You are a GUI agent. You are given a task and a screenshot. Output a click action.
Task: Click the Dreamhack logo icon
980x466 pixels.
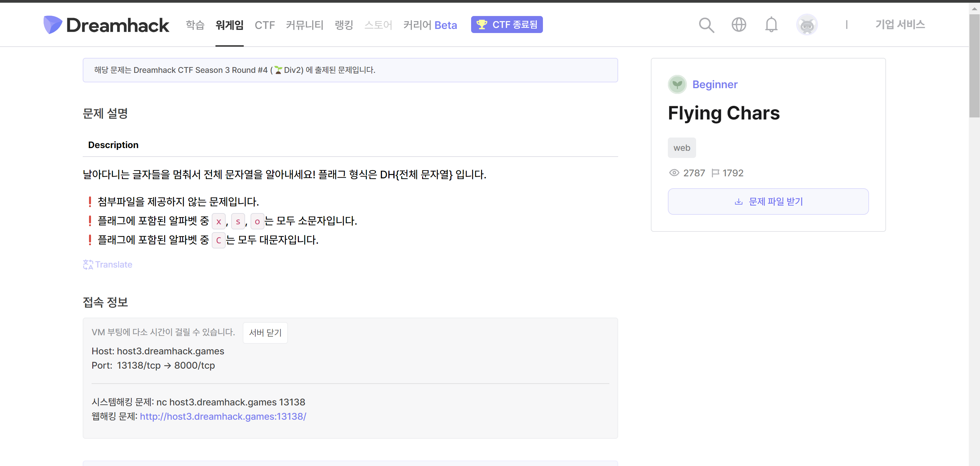click(52, 25)
